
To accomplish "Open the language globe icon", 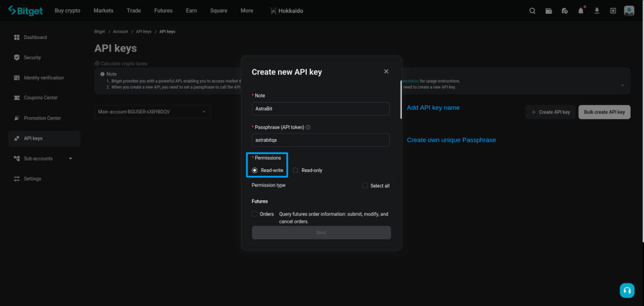I will (x=613, y=11).
